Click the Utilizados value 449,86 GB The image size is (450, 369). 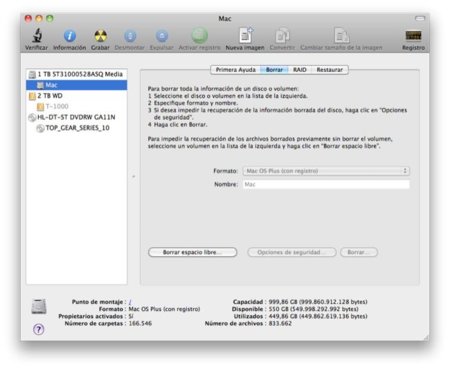(318, 316)
